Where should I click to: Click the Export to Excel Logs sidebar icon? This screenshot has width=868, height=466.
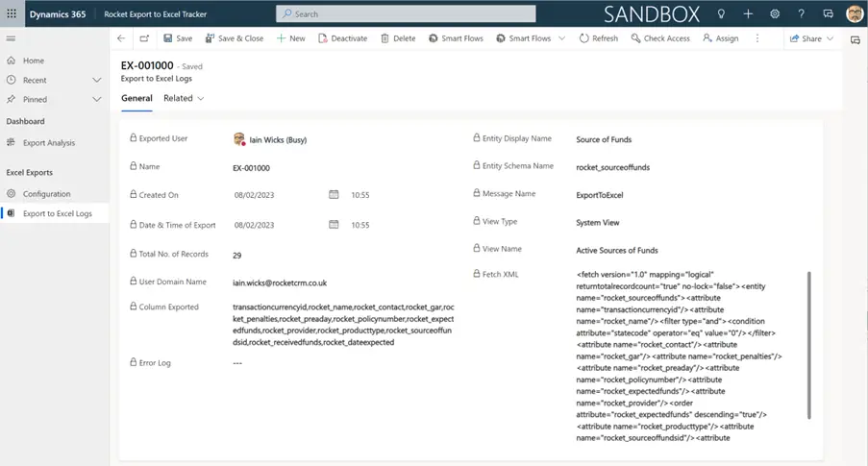click(x=12, y=213)
